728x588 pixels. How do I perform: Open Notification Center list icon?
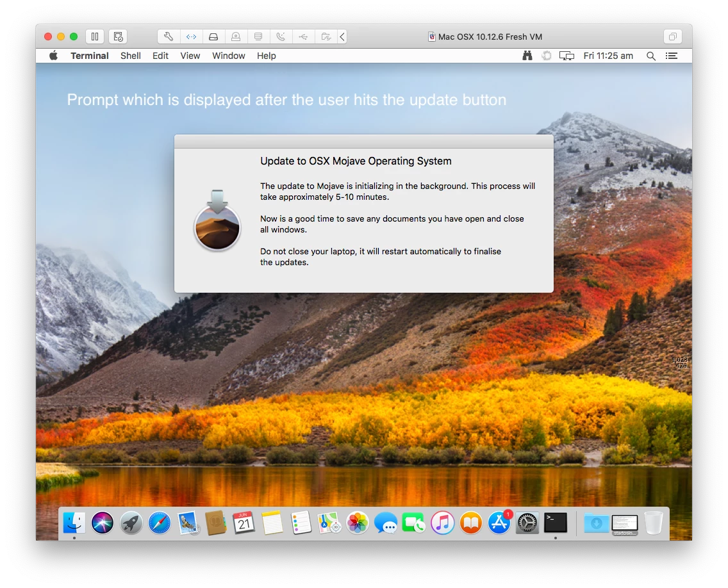pyautogui.click(x=672, y=56)
